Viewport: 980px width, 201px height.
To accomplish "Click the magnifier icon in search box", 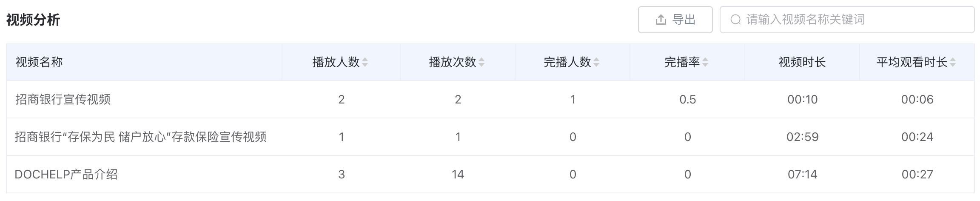I will coord(735,20).
